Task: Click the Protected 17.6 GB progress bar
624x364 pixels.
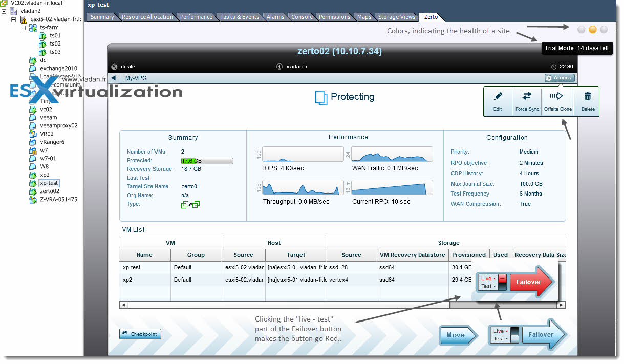Action: click(x=207, y=161)
